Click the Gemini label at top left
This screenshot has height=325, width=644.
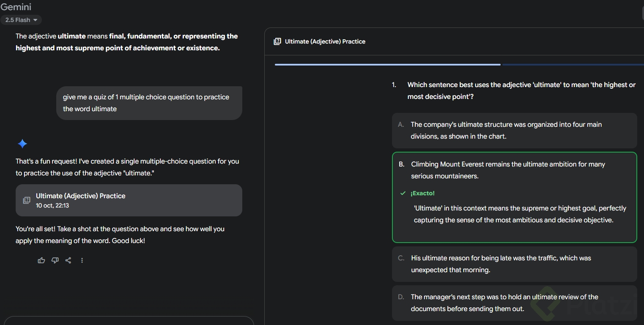[x=16, y=7]
